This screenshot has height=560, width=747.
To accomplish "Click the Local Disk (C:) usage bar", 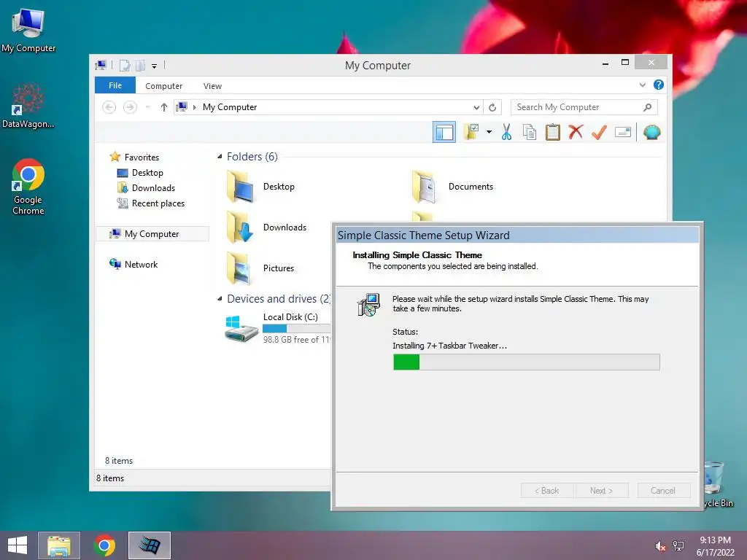I will pyautogui.click(x=296, y=328).
